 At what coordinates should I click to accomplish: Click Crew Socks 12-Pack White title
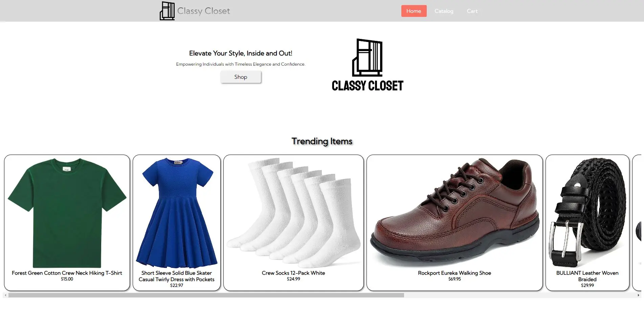(x=293, y=273)
